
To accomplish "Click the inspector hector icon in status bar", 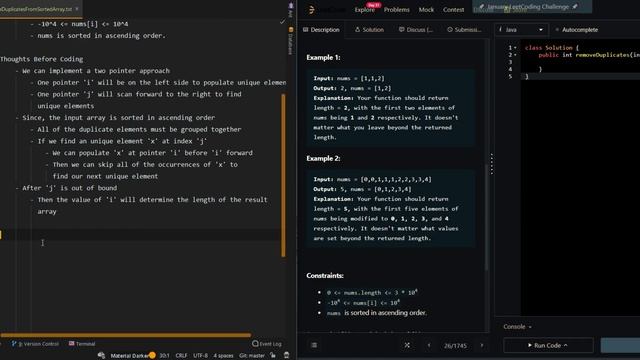I will 287,356.
